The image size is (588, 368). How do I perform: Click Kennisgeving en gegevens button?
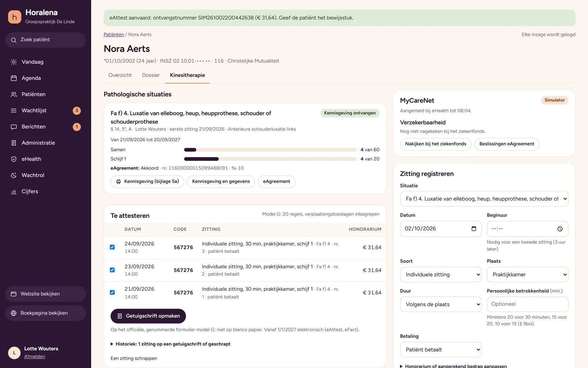(221, 181)
